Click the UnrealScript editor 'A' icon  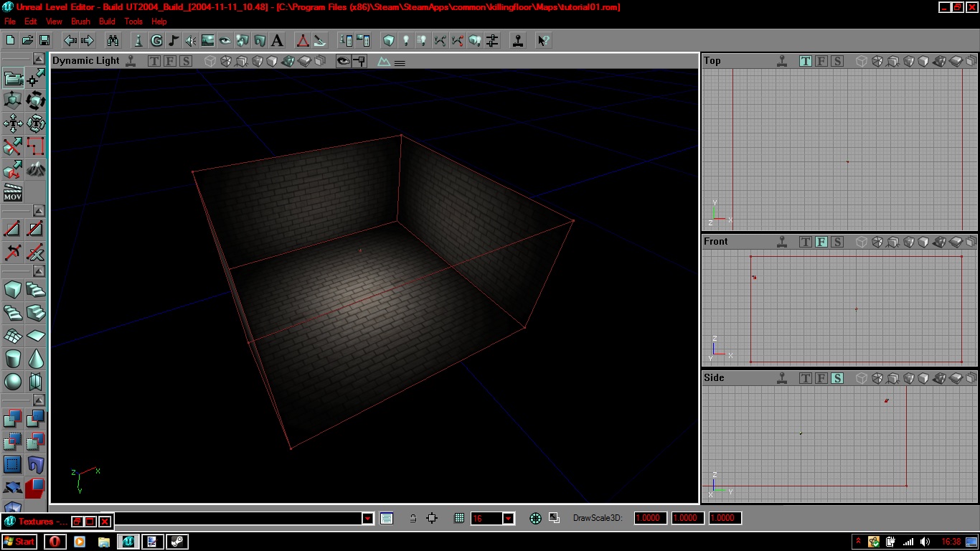[x=277, y=40]
